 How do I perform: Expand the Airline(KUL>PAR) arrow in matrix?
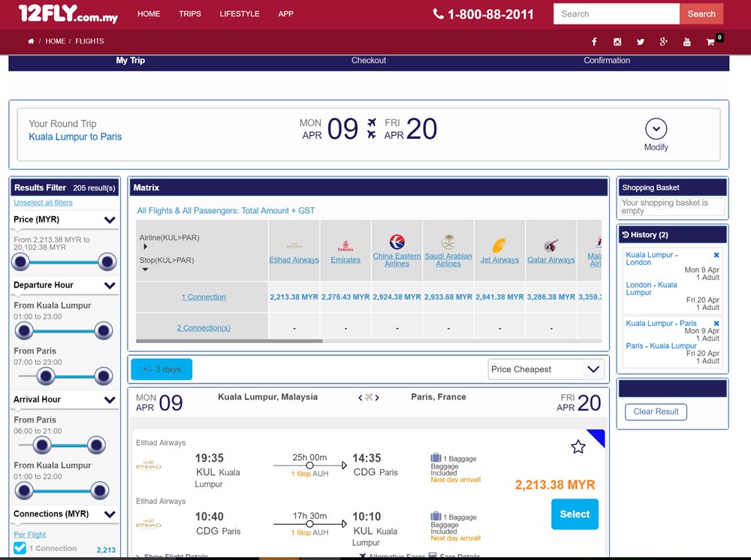point(146,247)
